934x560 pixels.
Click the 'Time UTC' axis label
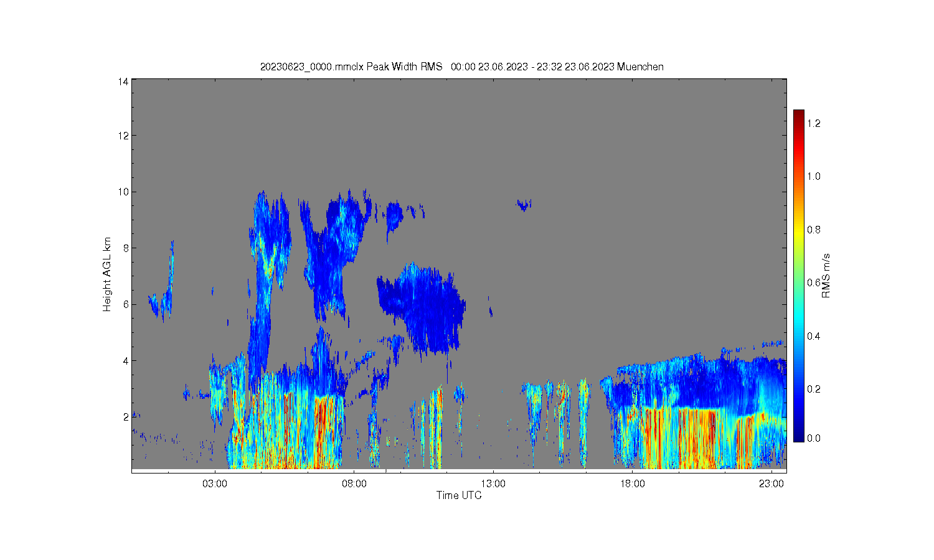(459, 495)
